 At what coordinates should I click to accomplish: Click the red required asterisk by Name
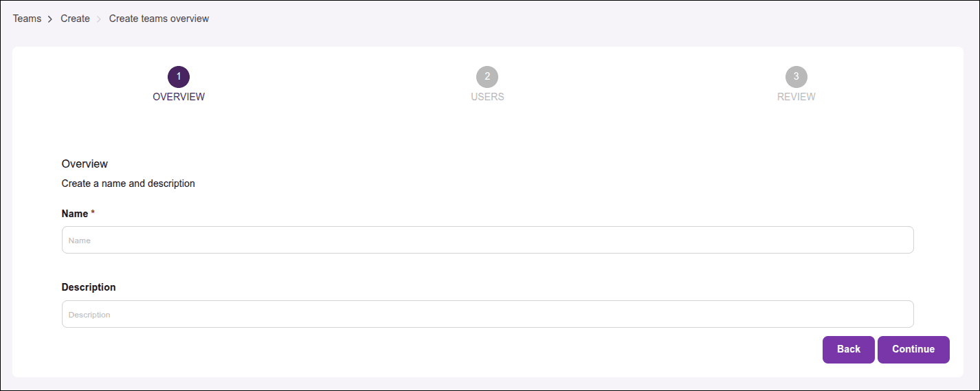point(93,213)
